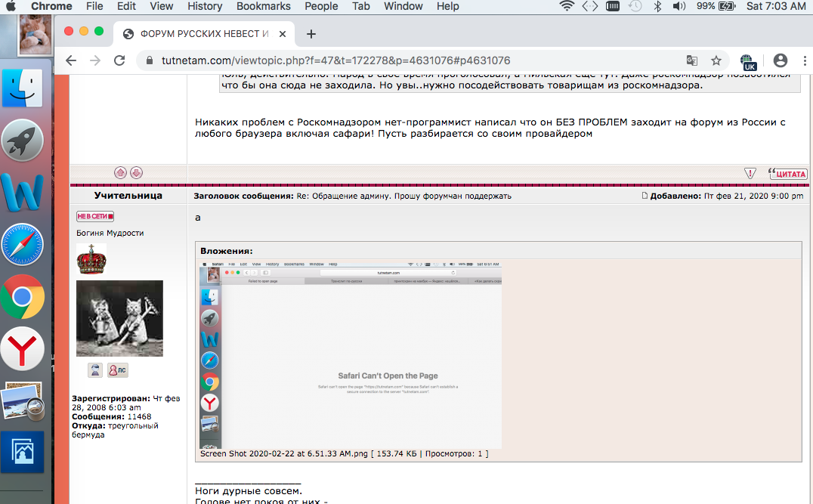Send a private message via ЛС icon
The image size is (813, 504).
[x=117, y=369]
